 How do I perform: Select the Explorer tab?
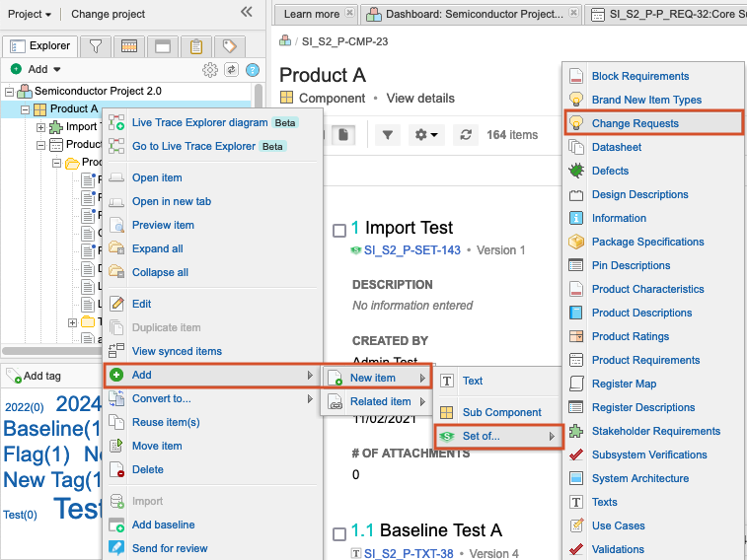coord(40,46)
